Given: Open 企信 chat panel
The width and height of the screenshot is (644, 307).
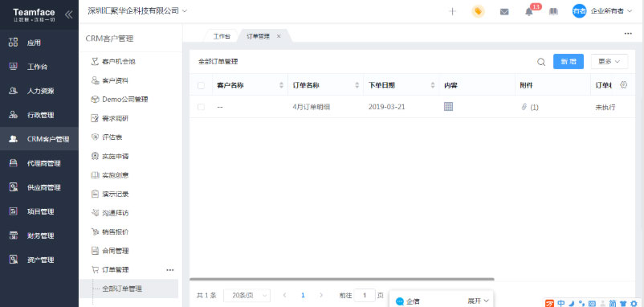Looking at the screenshot, I should (408, 301).
